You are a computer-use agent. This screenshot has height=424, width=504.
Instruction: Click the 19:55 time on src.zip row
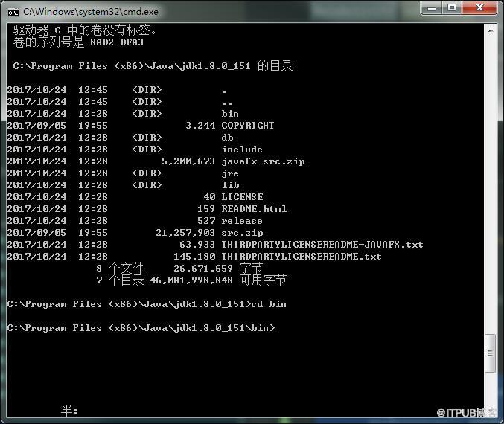[93, 233]
